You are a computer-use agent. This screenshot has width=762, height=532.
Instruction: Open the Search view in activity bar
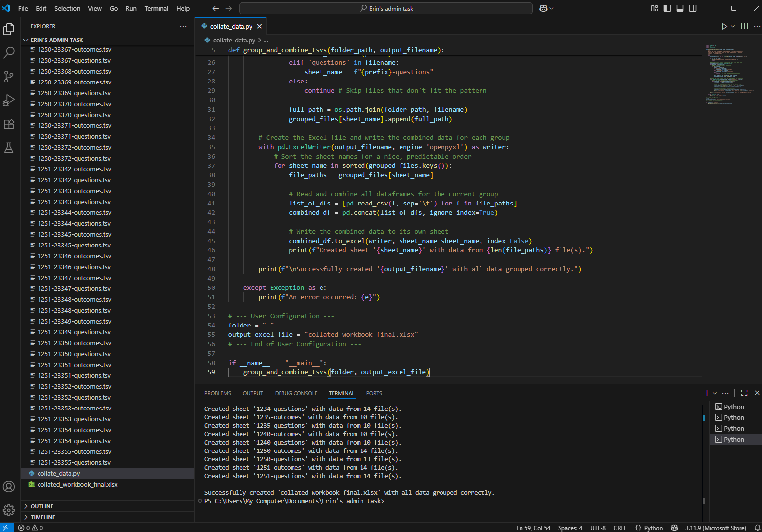tap(9, 53)
